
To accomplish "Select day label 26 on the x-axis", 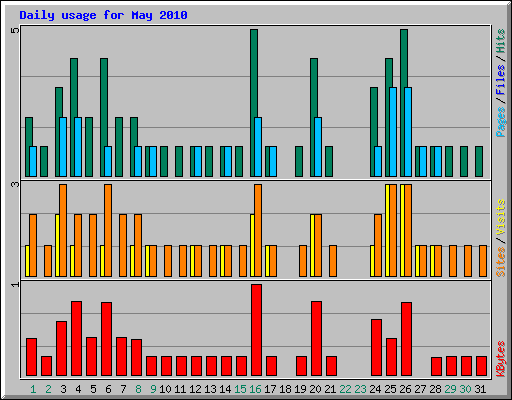I will pyautogui.click(x=405, y=389).
